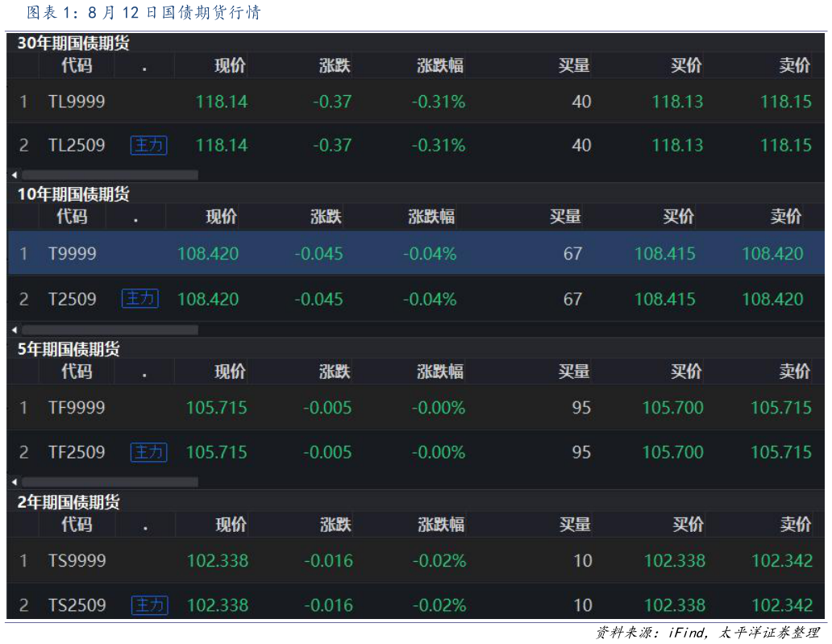The width and height of the screenshot is (832, 644).
Task: Sort by 卖价 in the 2年期国债期货 table
Action: 795,525
